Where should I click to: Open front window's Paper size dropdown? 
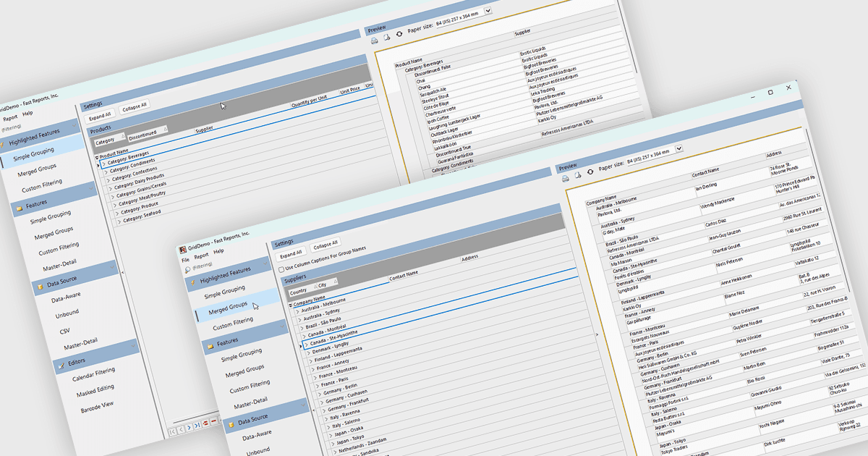point(678,148)
